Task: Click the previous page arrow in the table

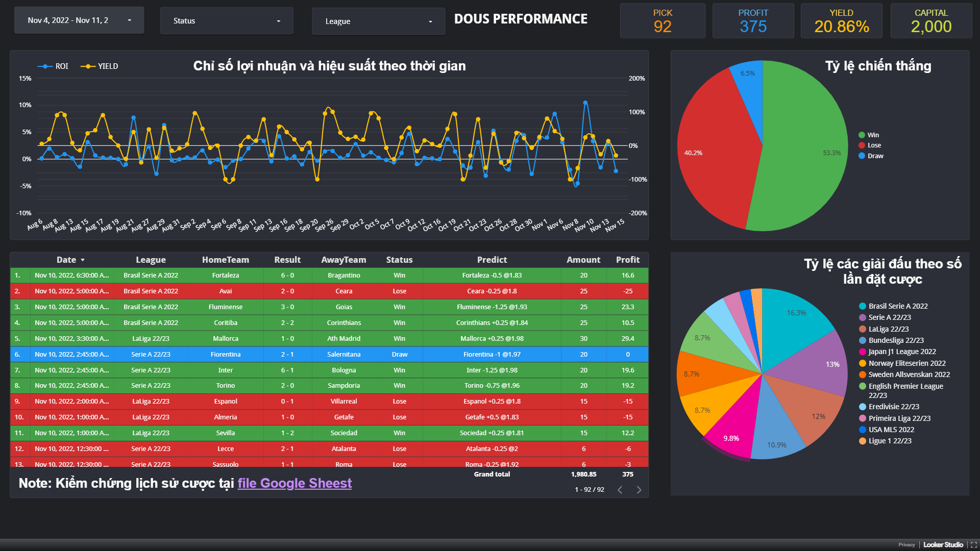Action: click(620, 490)
